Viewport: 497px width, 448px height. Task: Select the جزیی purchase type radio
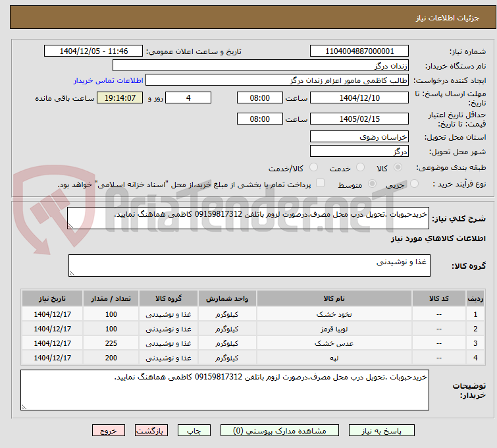(x=414, y=184)
